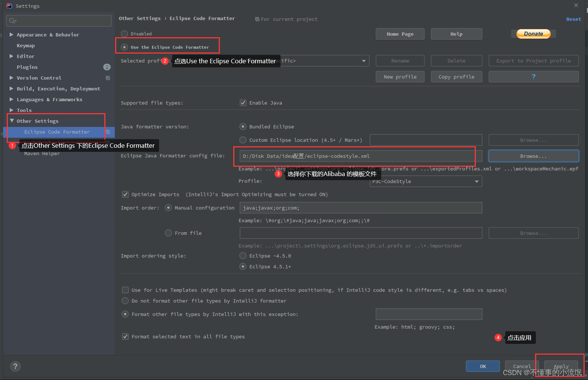Image resolution: width=588 pixels, height=380 pixels.
Task: Expand Build, Execution, Deployment node
Action: pyautogui.click(x=12, y=89)
